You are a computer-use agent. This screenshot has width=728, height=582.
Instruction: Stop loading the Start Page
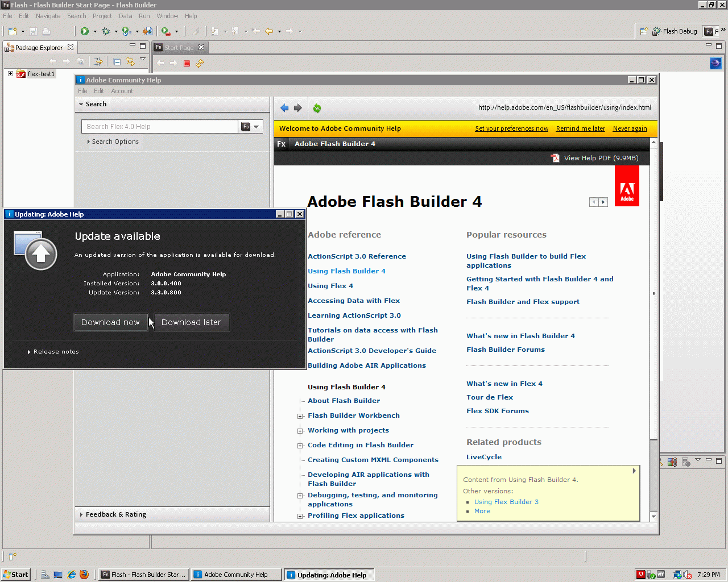pos(187,63)
